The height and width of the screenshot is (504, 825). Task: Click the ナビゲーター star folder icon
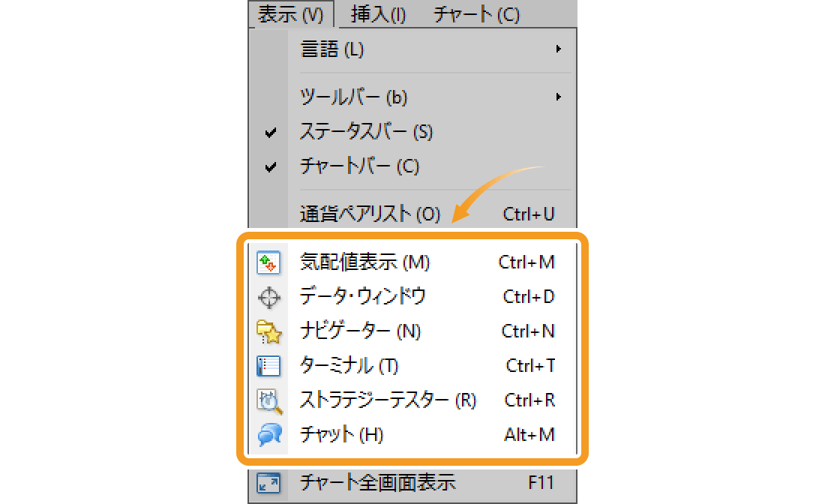pyautogui.click(x=268, y=331)
